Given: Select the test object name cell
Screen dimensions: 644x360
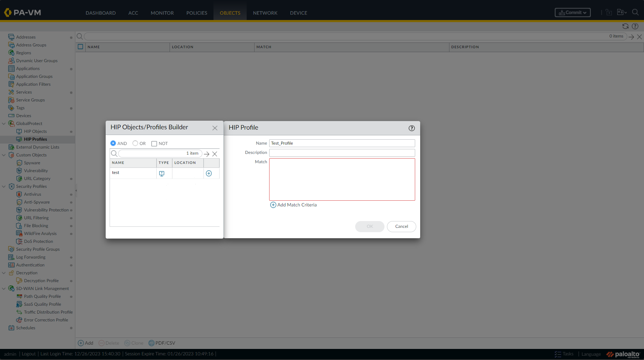Looking at the screenshot, I should point(133,173).
